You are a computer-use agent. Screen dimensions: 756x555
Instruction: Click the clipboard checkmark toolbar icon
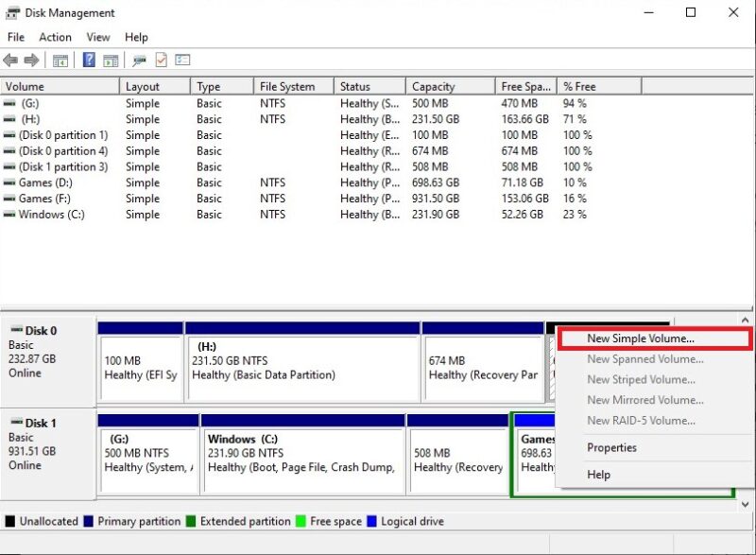point(160,60)
